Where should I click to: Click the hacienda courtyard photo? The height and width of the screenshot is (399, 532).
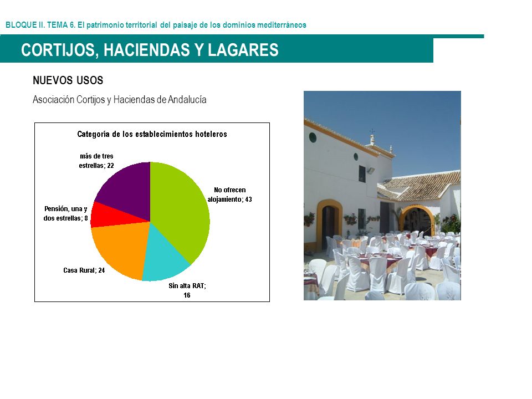[x=382, y=196]
